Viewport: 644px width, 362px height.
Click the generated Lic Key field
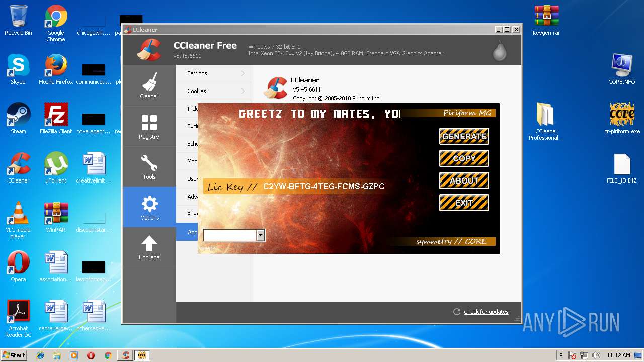[324, 187]
